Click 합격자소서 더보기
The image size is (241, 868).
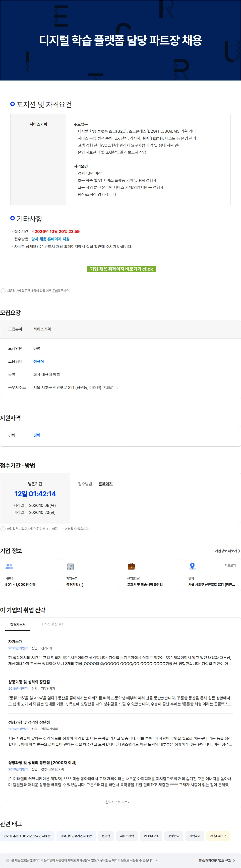pyautogui.click(x=120, y=802)
